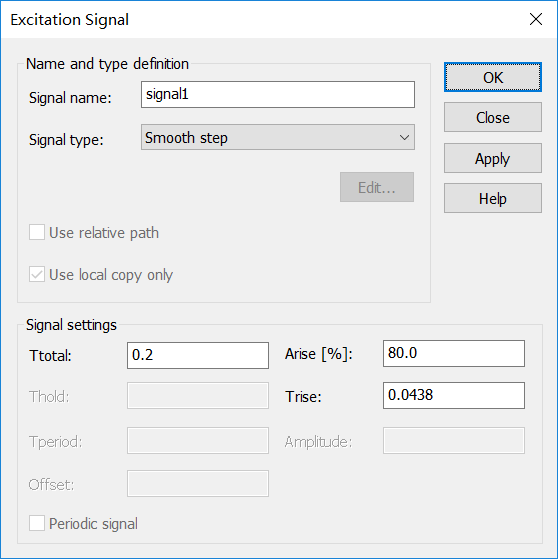The height and width of the screenshot is (559, 558).
Task: Click the Signal type dropdown arrow
Action: click(404, 138)
